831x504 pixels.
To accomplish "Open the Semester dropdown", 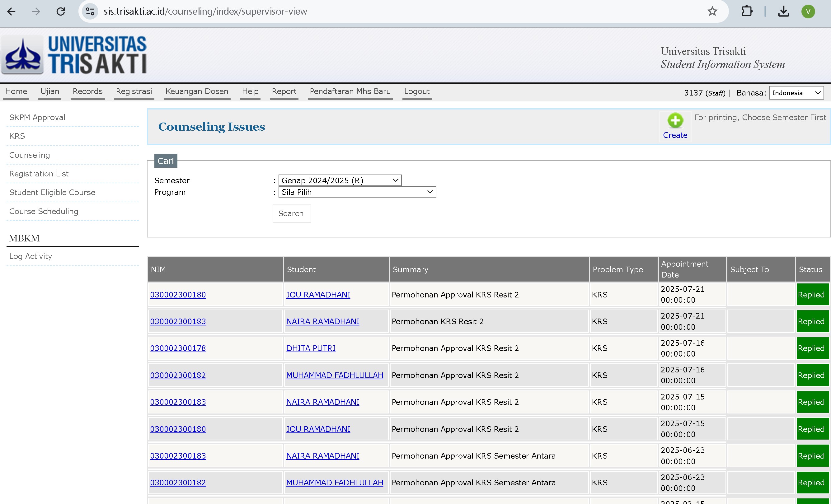I will (x=340, y=180).
